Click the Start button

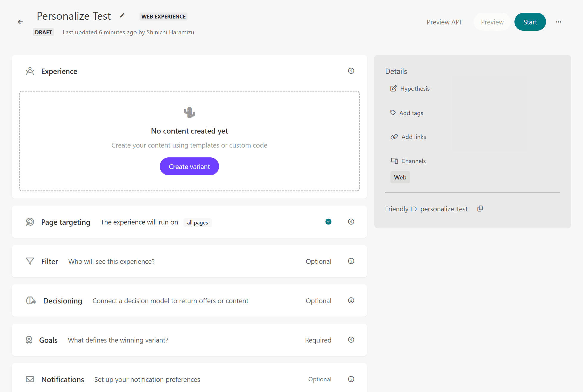(530, 22)
